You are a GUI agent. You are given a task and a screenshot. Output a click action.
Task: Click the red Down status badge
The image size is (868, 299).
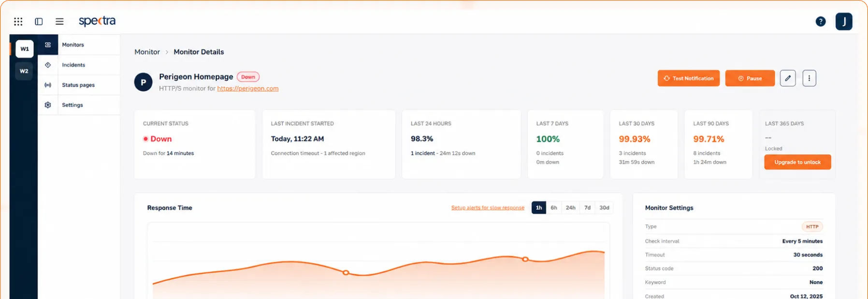pos(248,77)
